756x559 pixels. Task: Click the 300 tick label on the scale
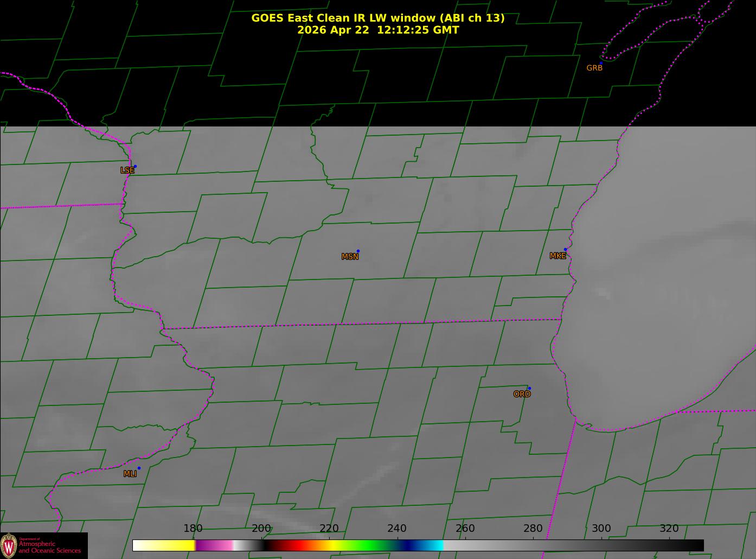coord(601,528)
